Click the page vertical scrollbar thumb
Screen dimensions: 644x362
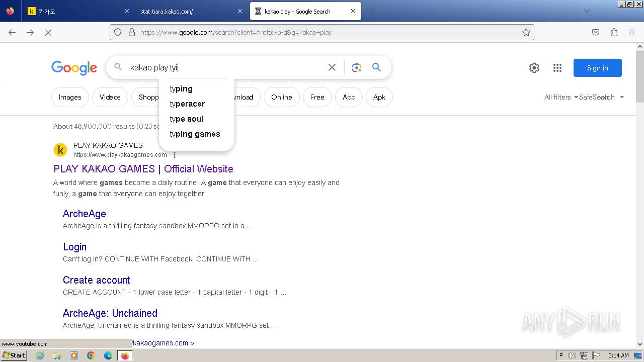click(x=640, y=76)
